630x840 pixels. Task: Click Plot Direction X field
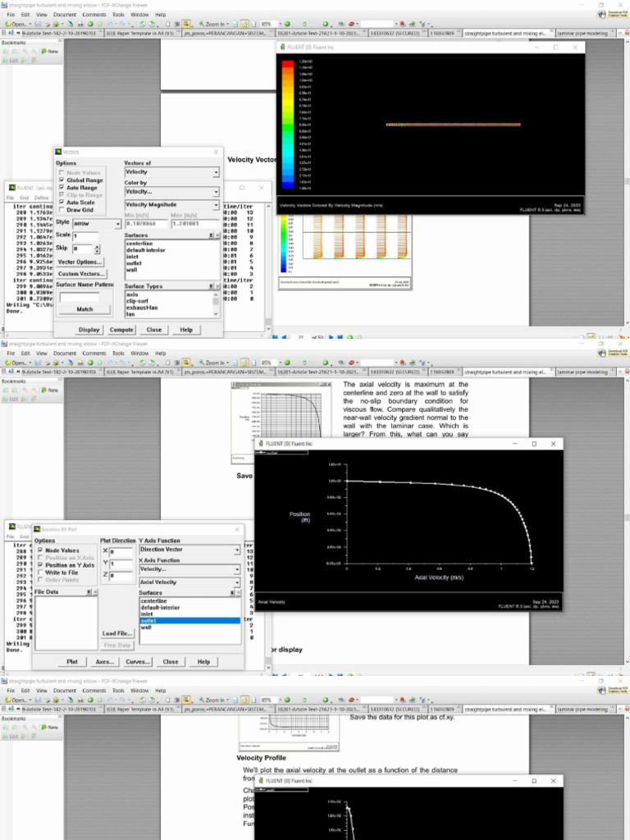click(x=121, y=551)
